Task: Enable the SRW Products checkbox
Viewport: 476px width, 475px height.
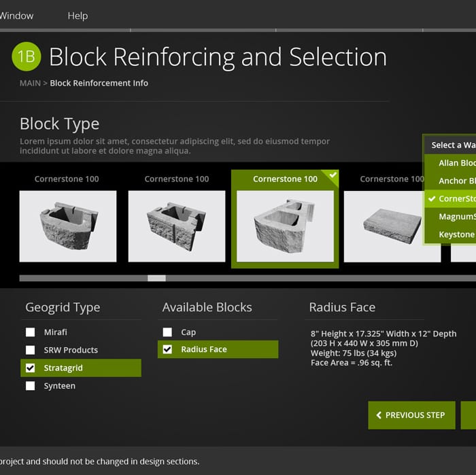Action: tap(31, 350)
